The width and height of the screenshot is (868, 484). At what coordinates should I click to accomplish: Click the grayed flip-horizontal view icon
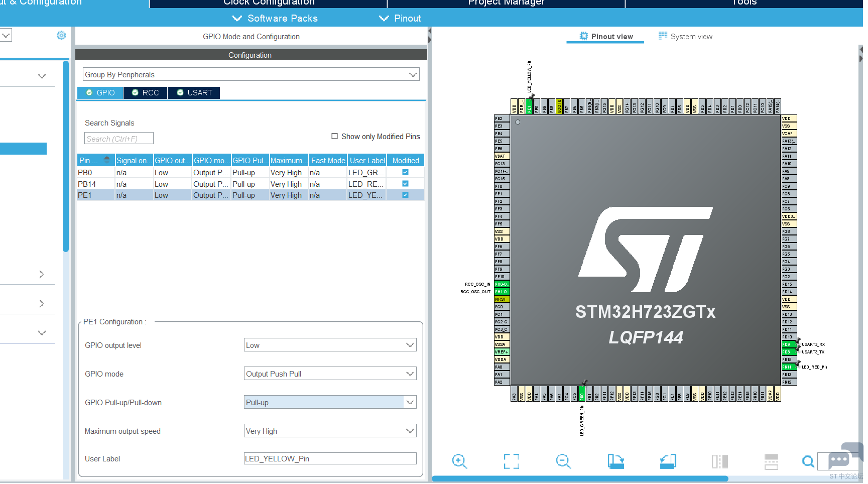720,461
